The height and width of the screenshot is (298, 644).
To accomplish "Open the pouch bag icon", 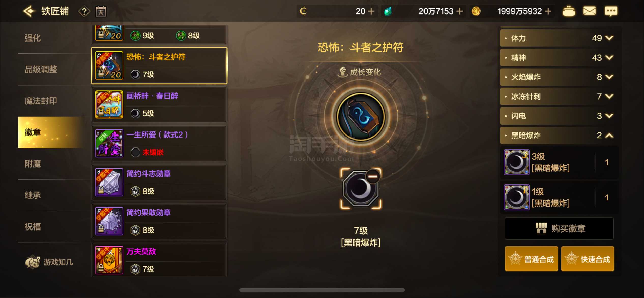I will [569, 11].
